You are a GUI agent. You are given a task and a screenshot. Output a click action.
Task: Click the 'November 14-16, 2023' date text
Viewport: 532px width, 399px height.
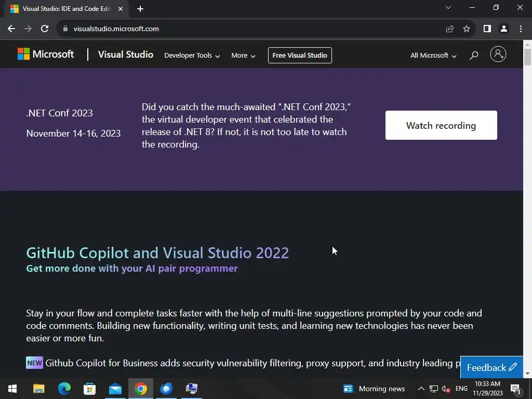[73, 134]
